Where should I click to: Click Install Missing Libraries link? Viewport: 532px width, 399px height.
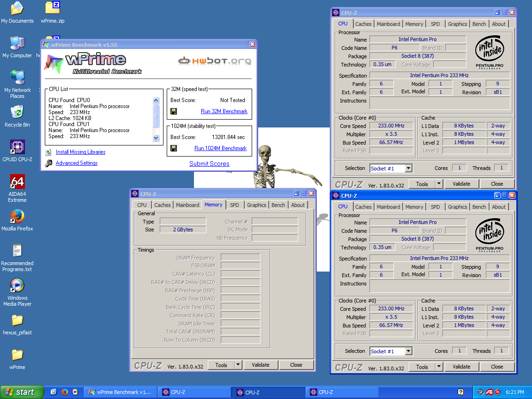coord(80,152)
